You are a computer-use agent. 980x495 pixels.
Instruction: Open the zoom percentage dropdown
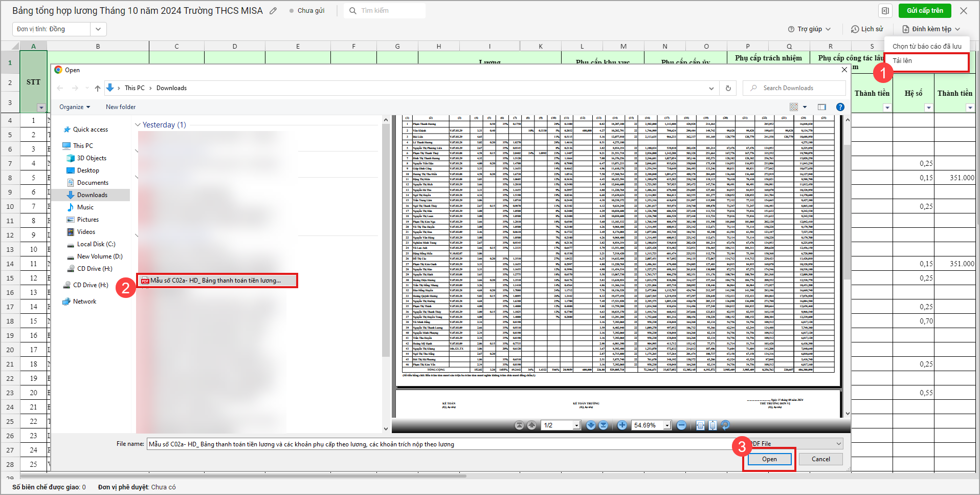[x=667, y=425]
